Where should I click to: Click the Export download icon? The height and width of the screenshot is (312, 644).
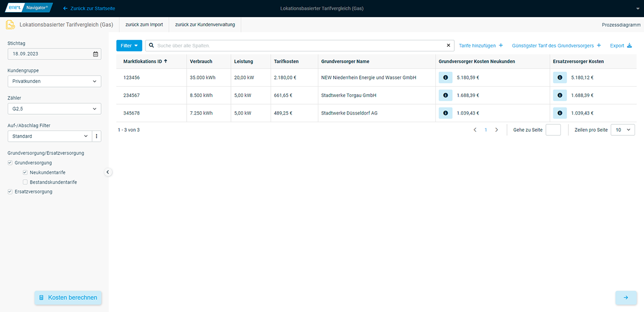629,46
